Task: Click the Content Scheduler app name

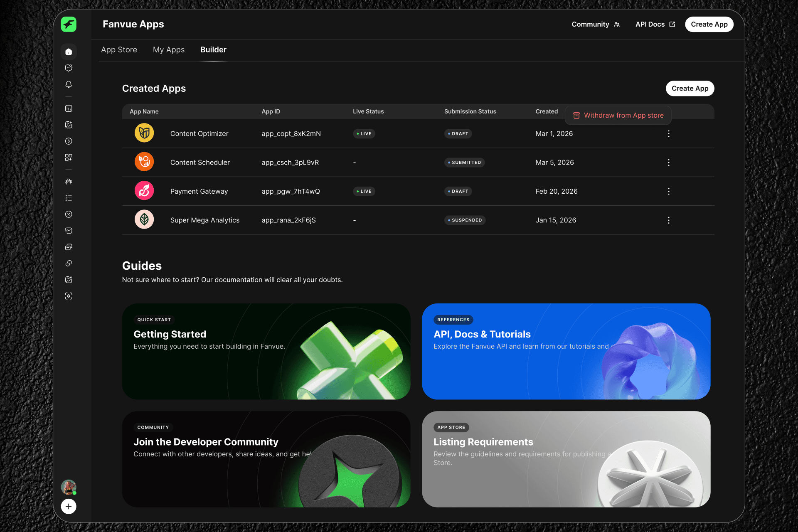Action: [200, 163]
